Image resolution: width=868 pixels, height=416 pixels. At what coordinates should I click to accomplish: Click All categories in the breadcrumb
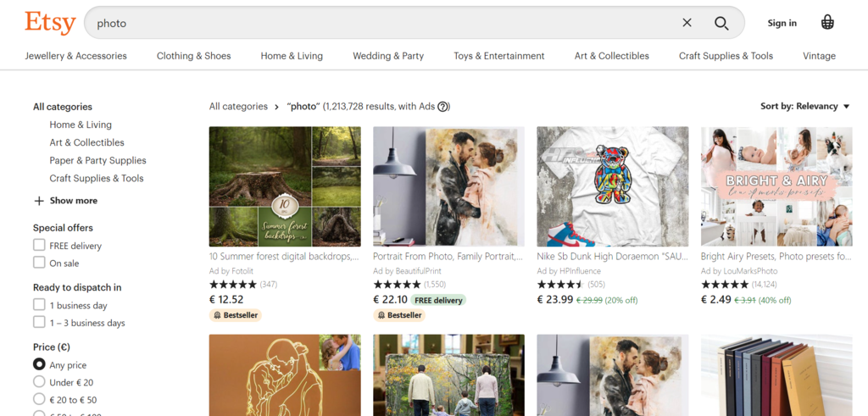pyautogui.click(x=238, y=107)
